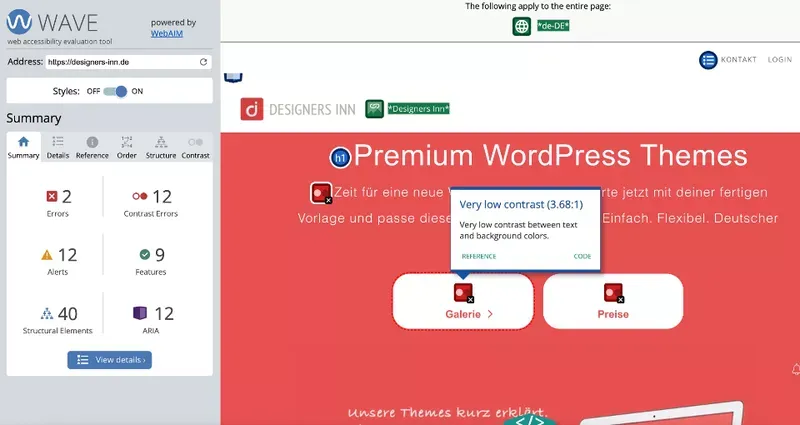
Task: Click the h1 heading level icon
Action: pyautogui.click(x=340, y=158)
